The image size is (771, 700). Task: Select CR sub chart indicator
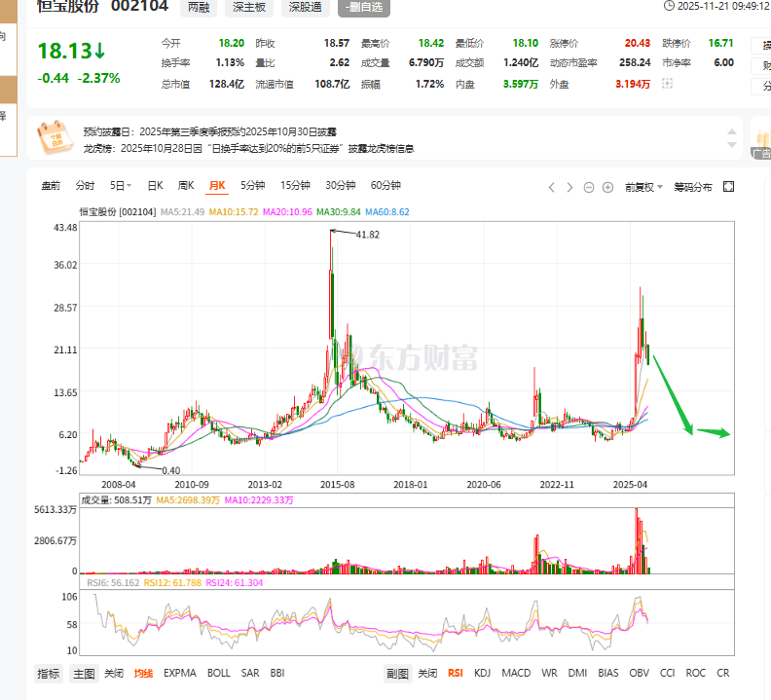(722, 673)
